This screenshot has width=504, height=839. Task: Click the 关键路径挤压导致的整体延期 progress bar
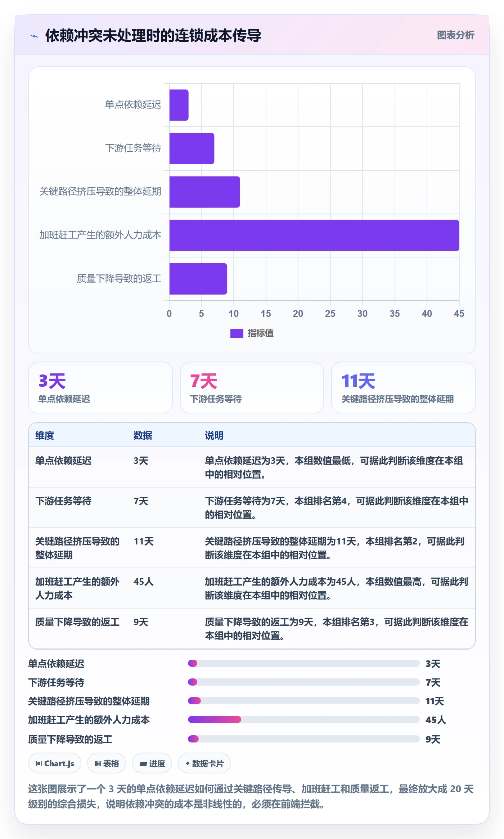pyautogui.click(x=303, y=701)
